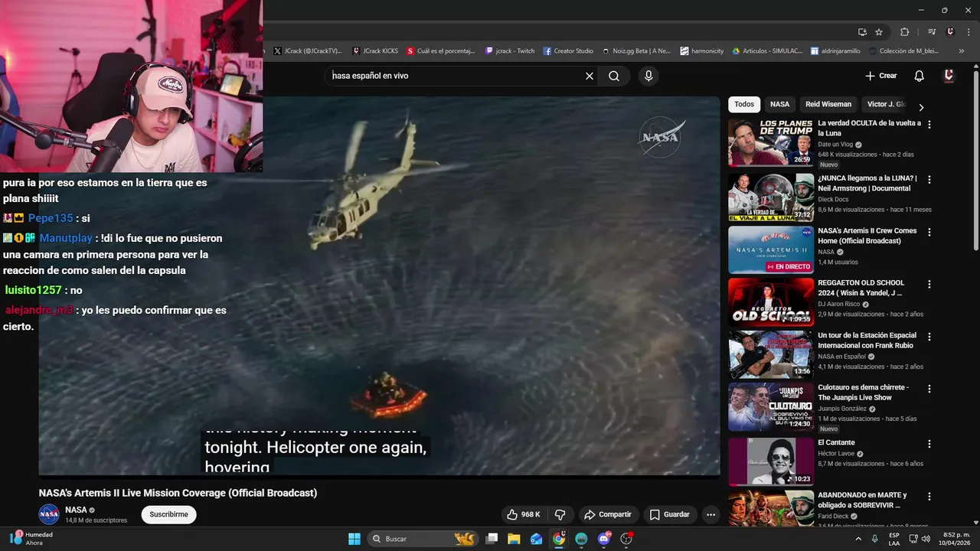Start voice search with microphone icon
This screenshot has width=980, height=551.
[x=648, y=76]
